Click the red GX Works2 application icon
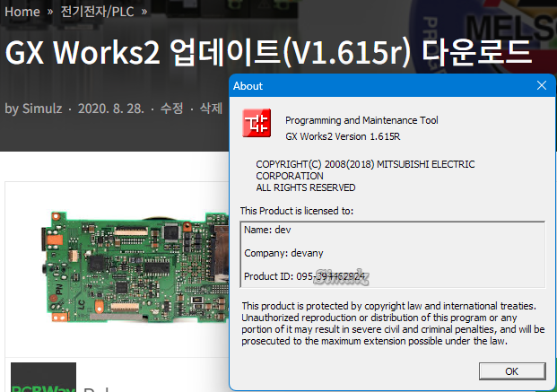This screenshot has height=392, width=557. click(x=257, y=123)
